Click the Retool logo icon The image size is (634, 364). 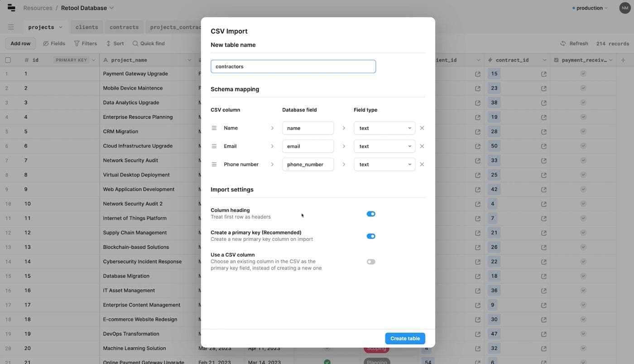pos(11,8)
